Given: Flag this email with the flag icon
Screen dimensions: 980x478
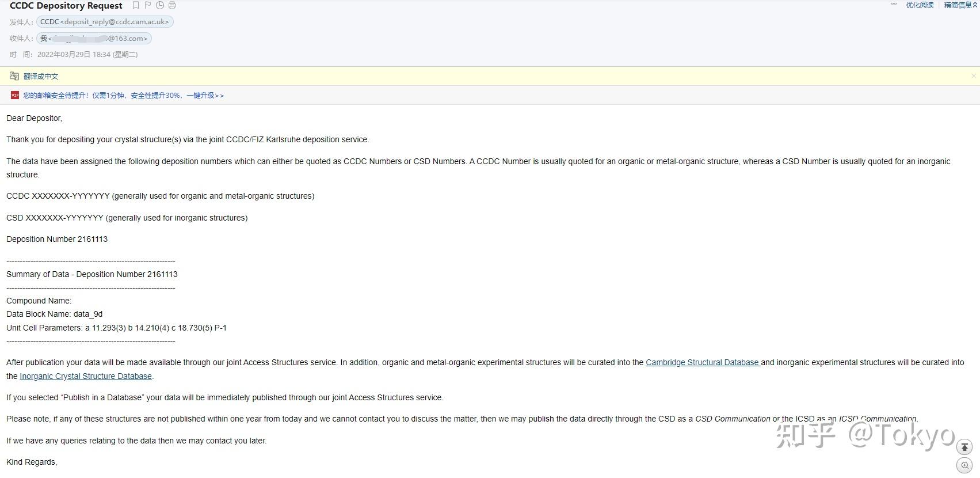Looking at the screenshot, I should tap(148, 6).
